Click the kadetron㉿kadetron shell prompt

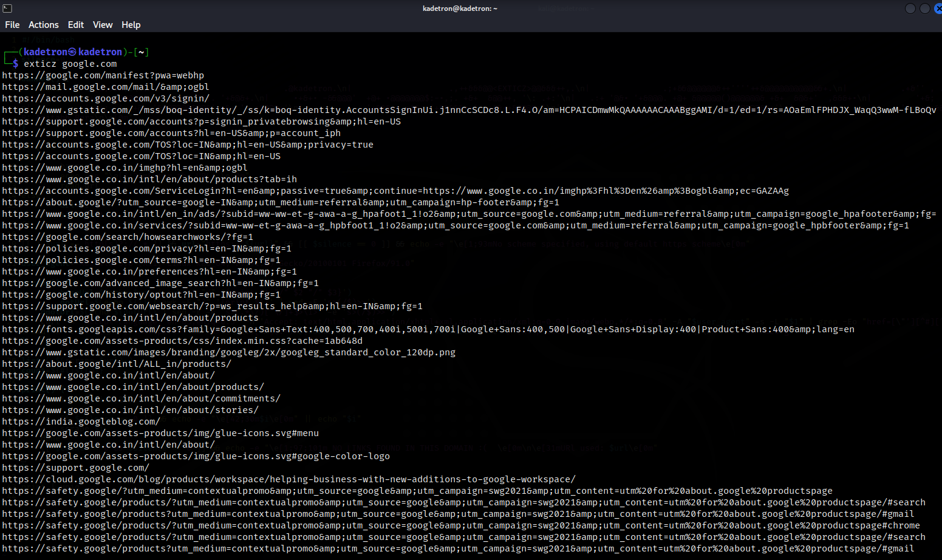[73, 52]
